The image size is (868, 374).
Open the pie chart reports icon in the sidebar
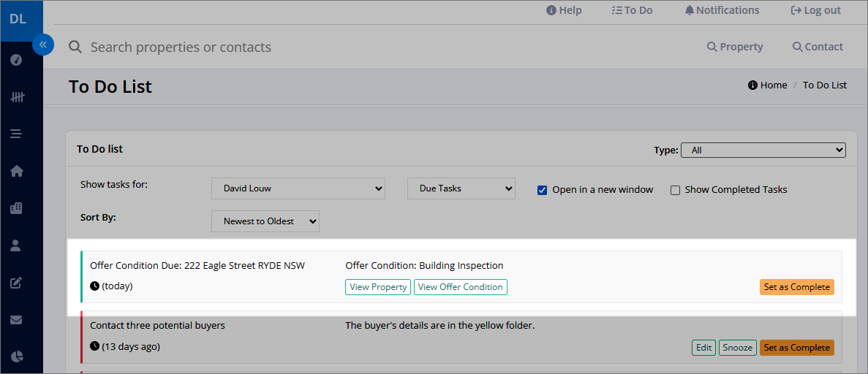pos(17,356)
